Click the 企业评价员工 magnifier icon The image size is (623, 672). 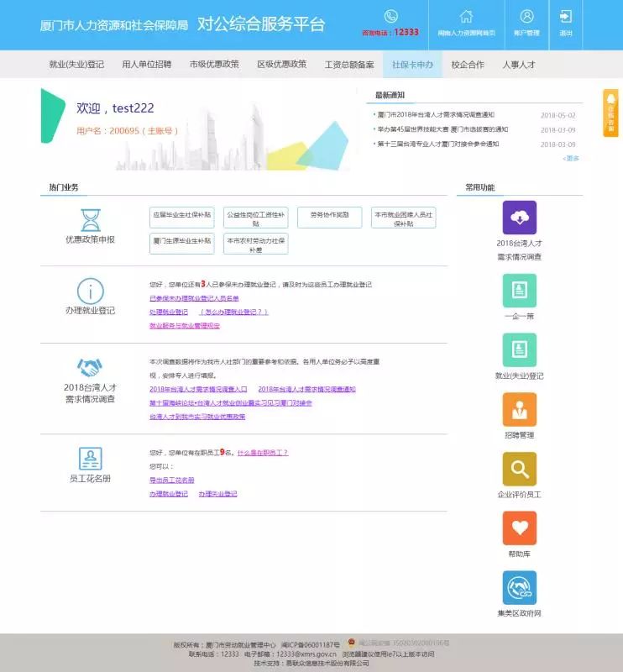[519, 469]
